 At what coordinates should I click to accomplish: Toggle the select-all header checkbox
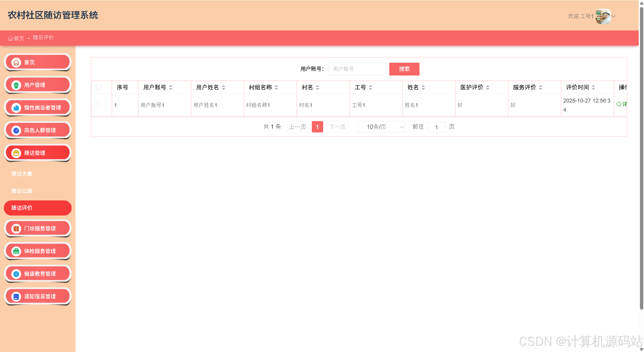99,87
